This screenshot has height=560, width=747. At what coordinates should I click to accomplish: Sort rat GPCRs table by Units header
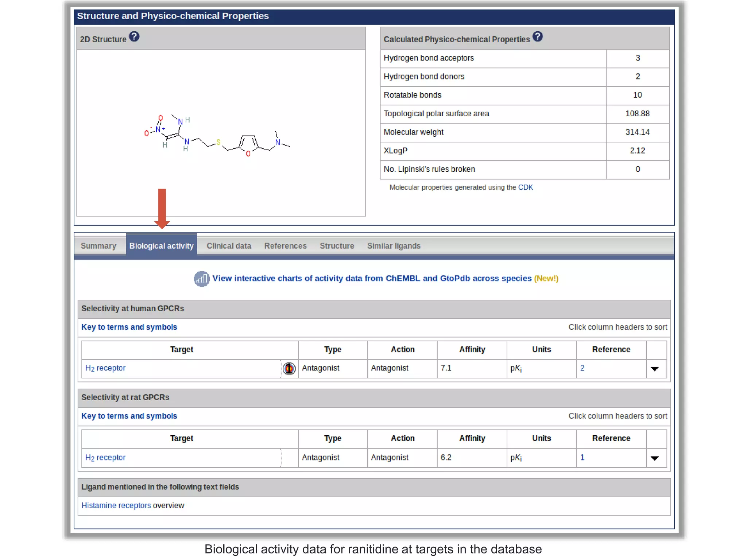[542, 438]
